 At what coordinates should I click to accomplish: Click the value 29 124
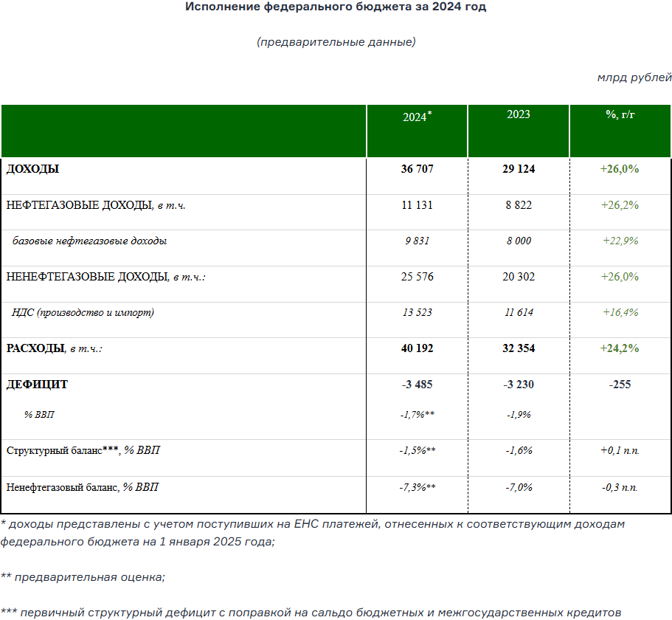coord(518,168)
